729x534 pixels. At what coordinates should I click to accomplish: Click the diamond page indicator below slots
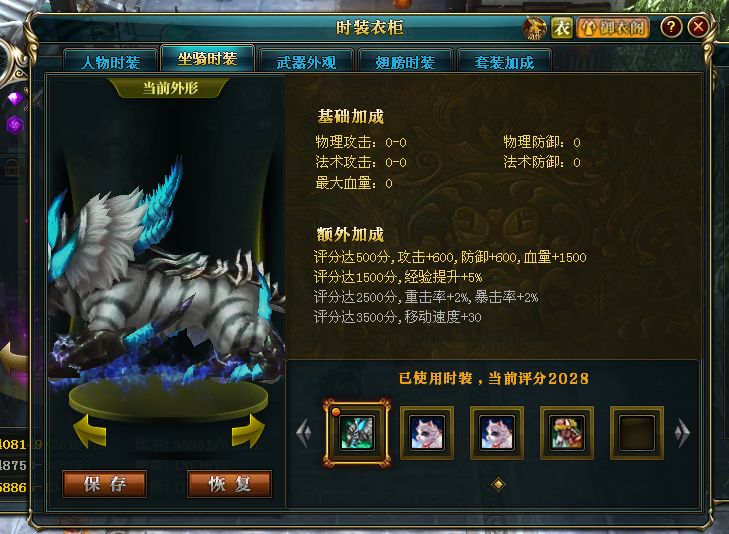[498, 484]
